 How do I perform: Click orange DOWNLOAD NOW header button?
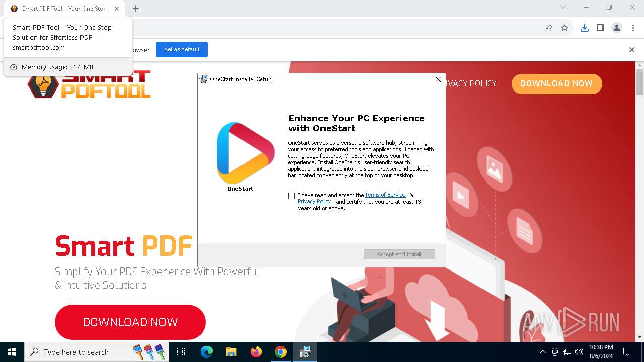(556, 84)
